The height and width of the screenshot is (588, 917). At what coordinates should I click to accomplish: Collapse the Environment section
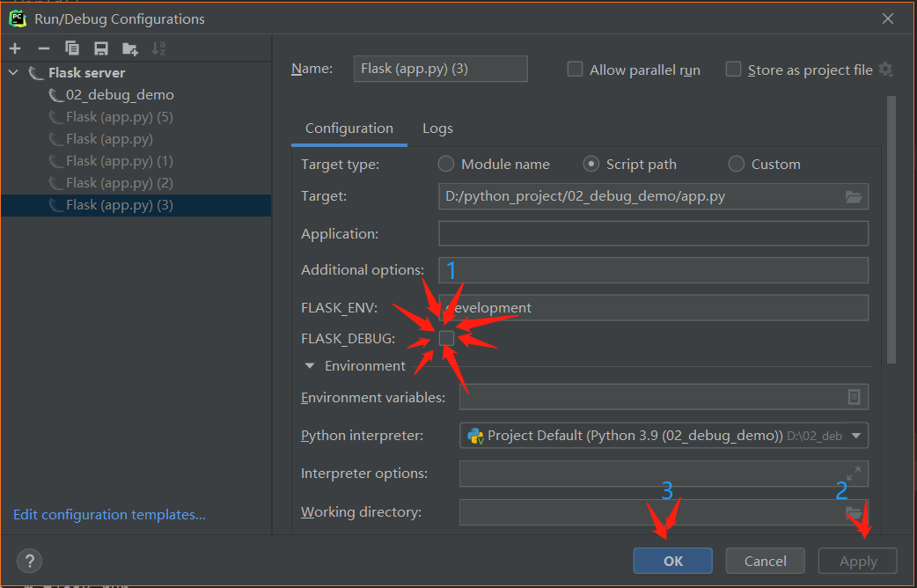[x=310, y=366]
